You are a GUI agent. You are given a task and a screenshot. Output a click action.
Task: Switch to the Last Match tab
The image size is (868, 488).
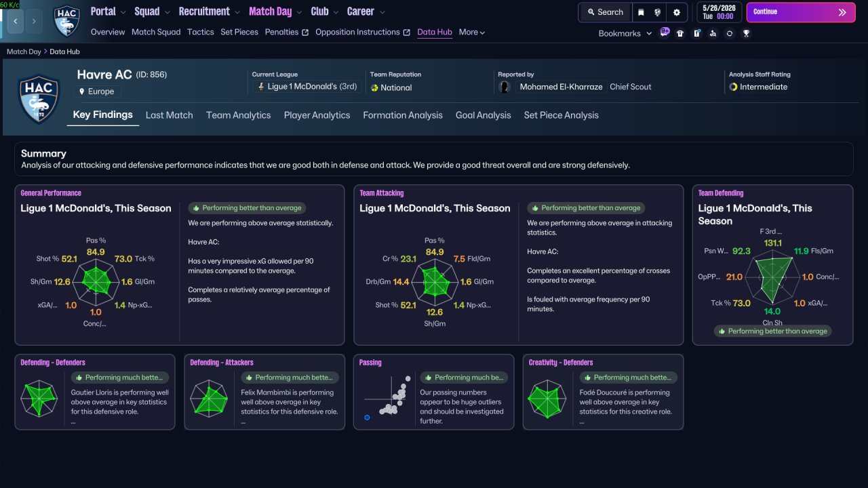(x=170, y=115)
